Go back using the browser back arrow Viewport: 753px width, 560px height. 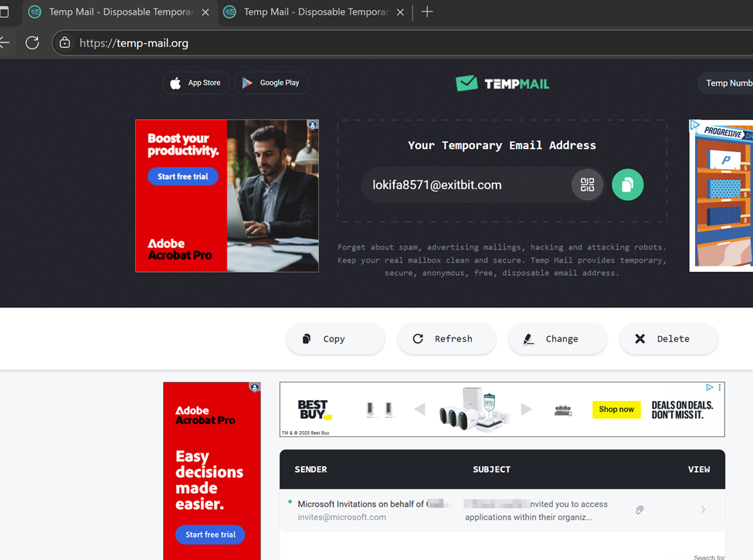click(5, 42)
